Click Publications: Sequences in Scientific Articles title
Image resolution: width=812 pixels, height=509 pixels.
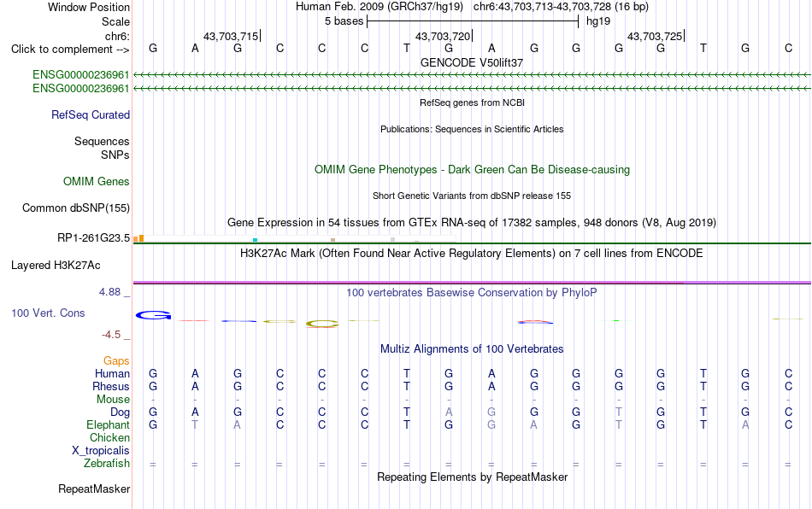pyautogui.click(x=472, y=129)
